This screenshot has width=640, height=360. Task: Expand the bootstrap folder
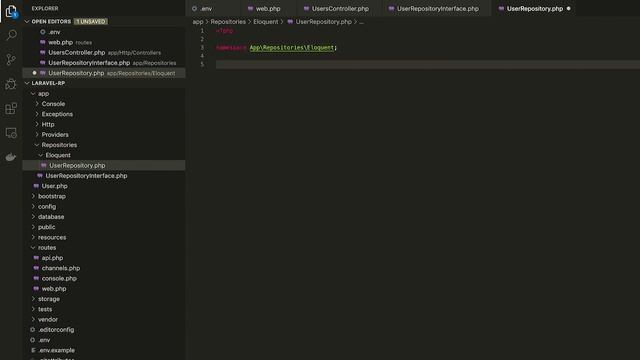(x=33, y=196)
